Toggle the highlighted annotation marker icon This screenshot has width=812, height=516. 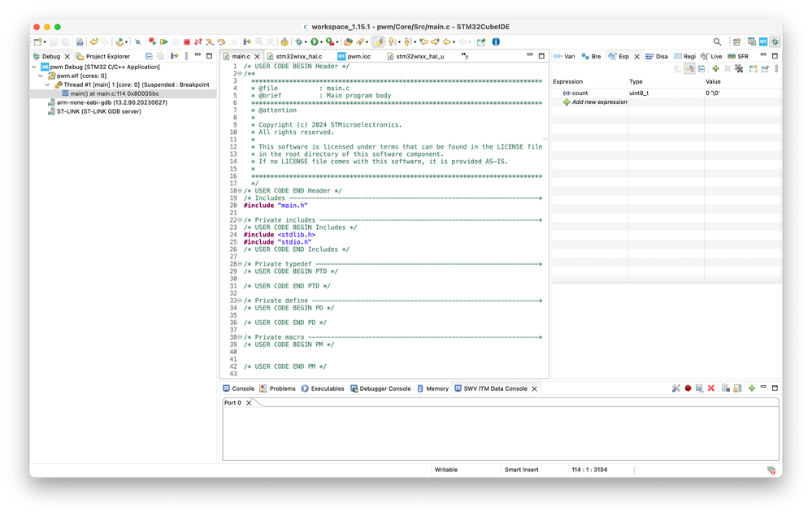click(x=378, y=41)
